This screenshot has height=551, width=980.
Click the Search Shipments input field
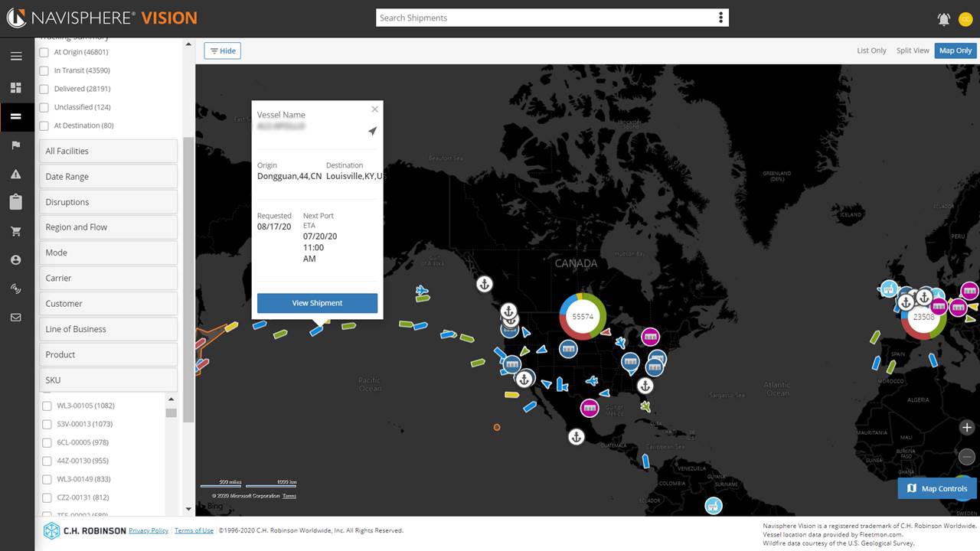click(x=544, y=18)
